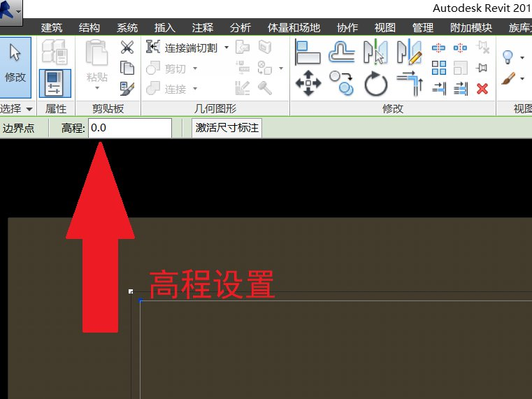The height and width of the screenshot is (399, 532).
Task: Click the white square grip in canvas
Action: pos(131,291)
